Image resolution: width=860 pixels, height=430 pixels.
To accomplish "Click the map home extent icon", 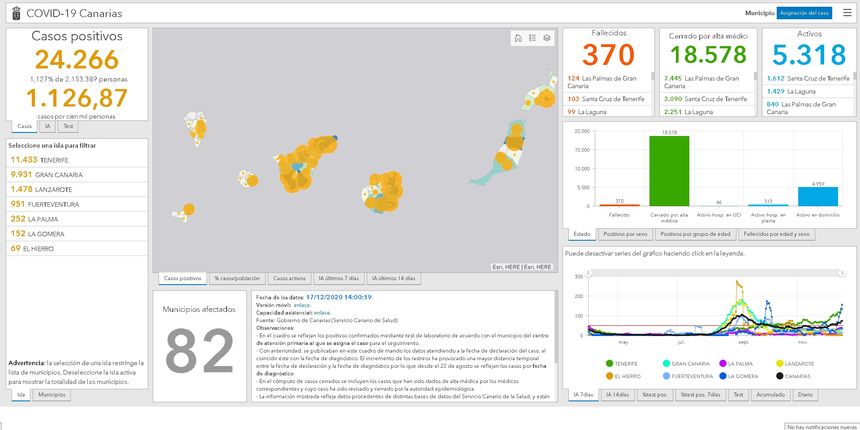I will coord(518,38).
